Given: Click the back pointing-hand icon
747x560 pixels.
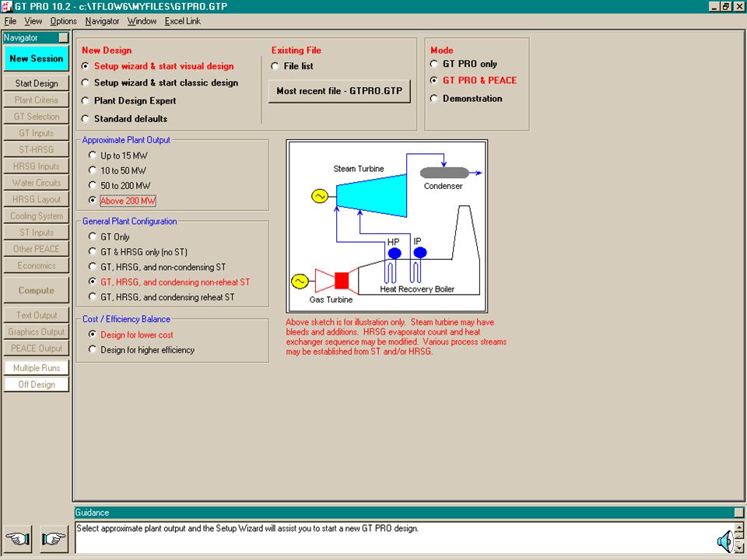Looking at the screenshot, I should (18, 538).
